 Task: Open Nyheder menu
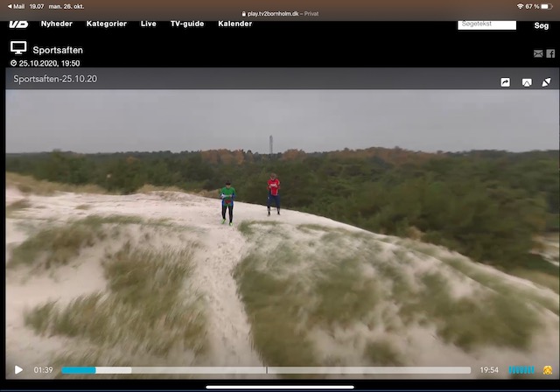(56, 24)
